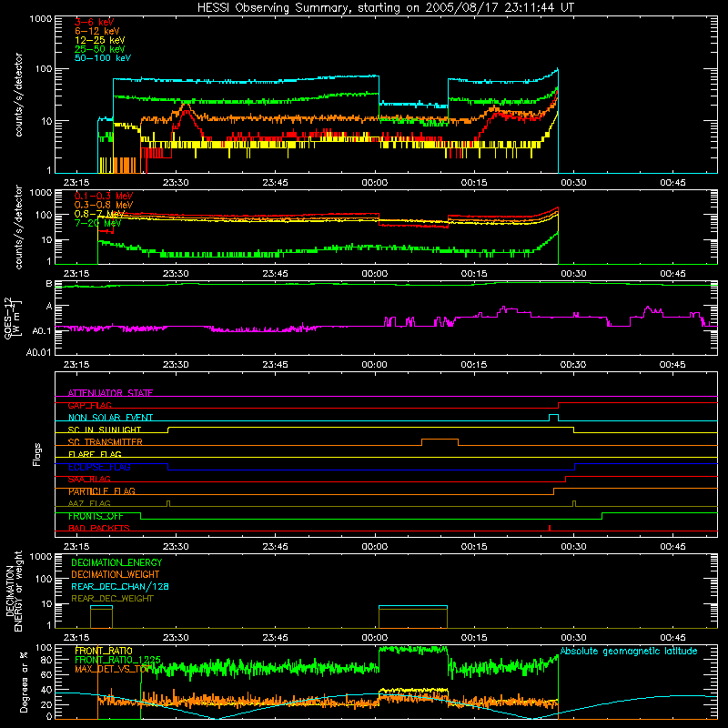Click the REAR_DEC_WEIGHT legend label
Image resolution: width=728 pixels, height=728 pixels.
(x=112, y=599)
